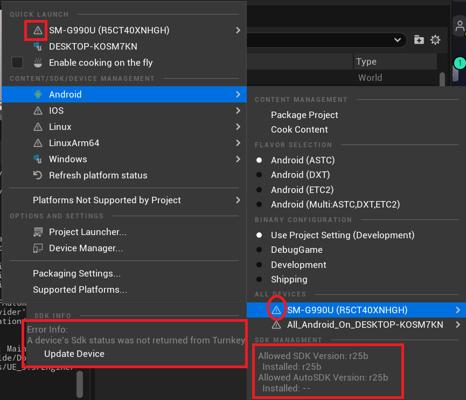
Task: Click the LinuxArm64 platform entry
Action: click(x=124, y=143)
